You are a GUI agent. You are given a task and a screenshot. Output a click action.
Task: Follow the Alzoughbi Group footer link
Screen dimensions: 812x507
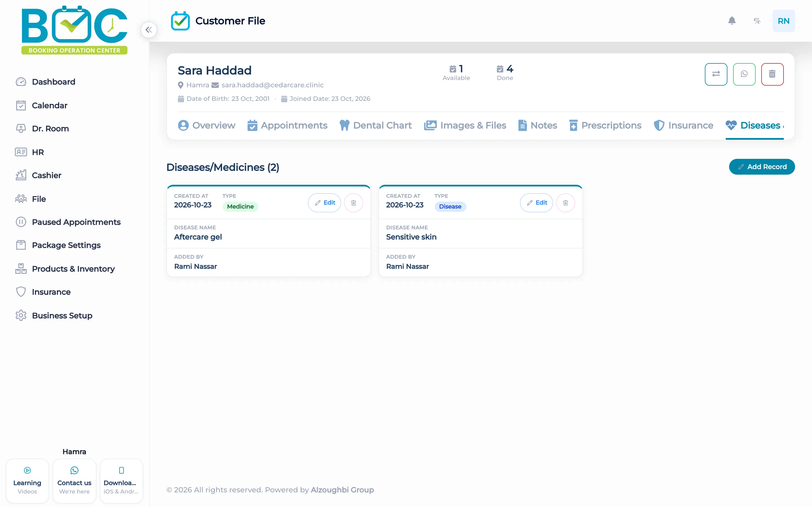[342, 490]
